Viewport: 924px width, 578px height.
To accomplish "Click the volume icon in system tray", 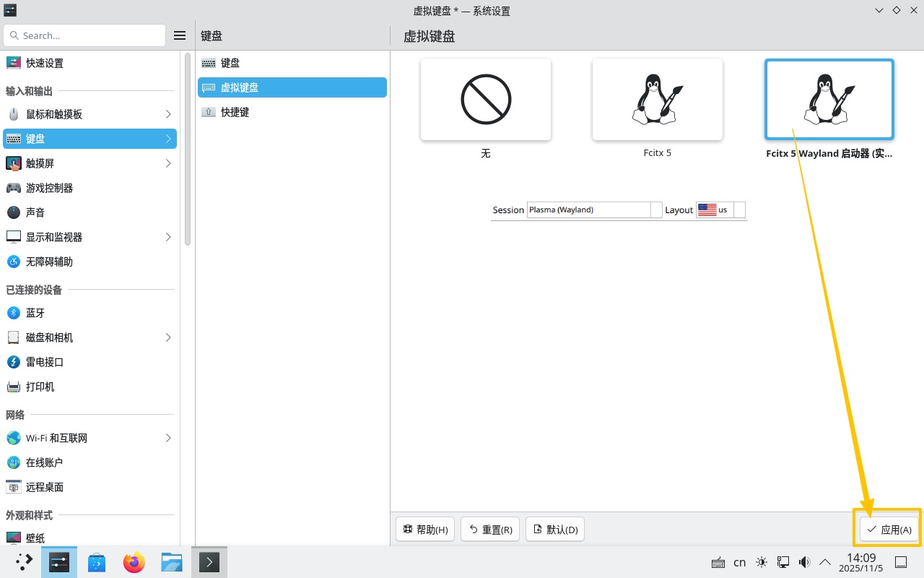I will tap(804, 562).
